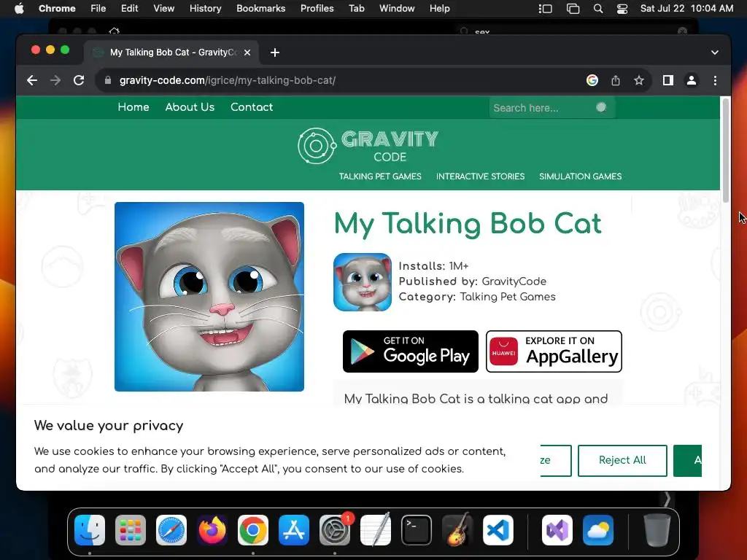Screen dimensions: 747x560
Task: Open the File menu
Action: click(98, 9)
